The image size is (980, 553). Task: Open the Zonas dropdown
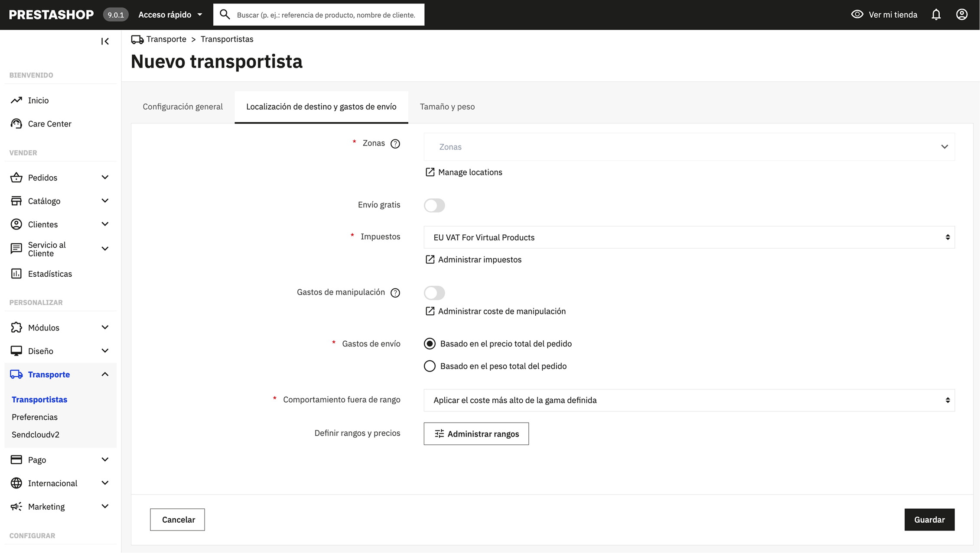(x=689, y=147)
